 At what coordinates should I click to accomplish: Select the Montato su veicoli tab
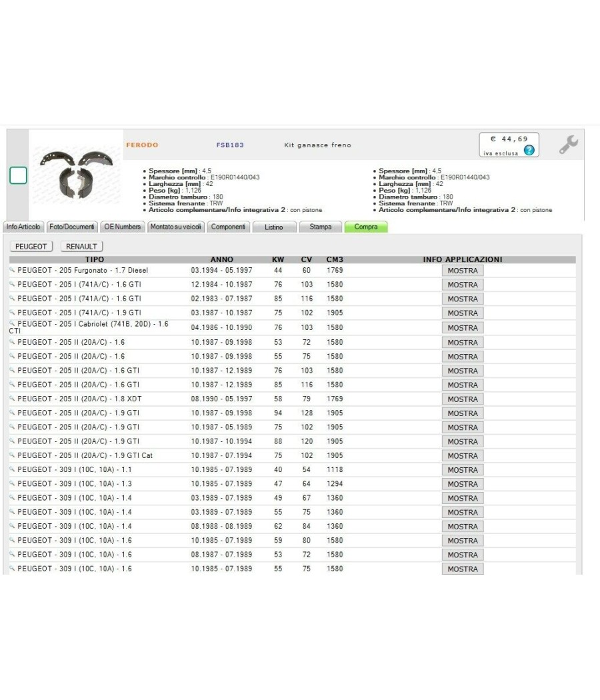click(175, 227)
